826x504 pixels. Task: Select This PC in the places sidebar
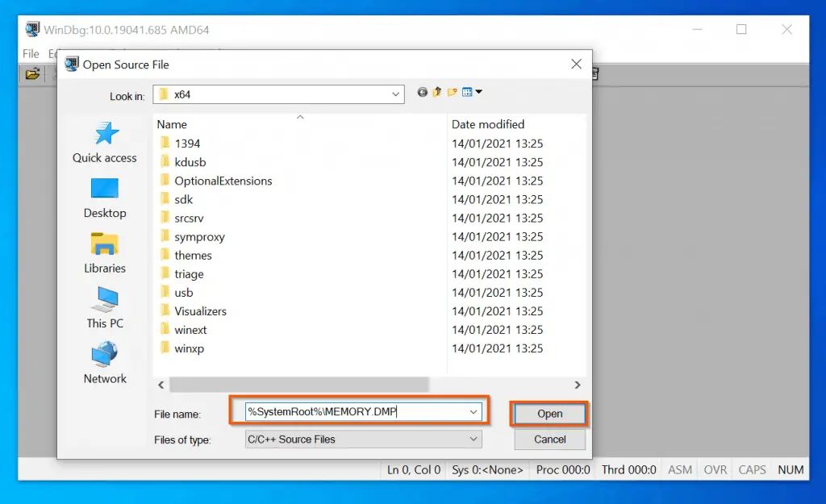click(105, 307)
